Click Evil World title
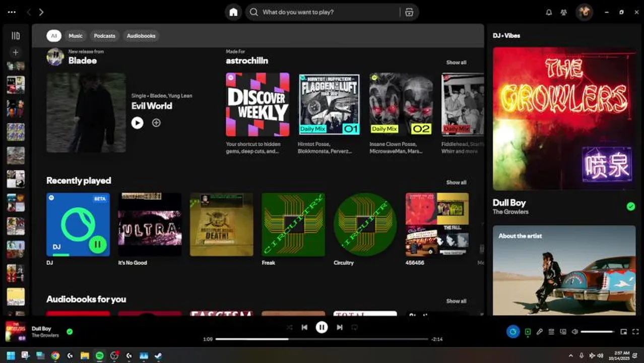This screenshot has height=363, width=644. click(x=152, y=106)
